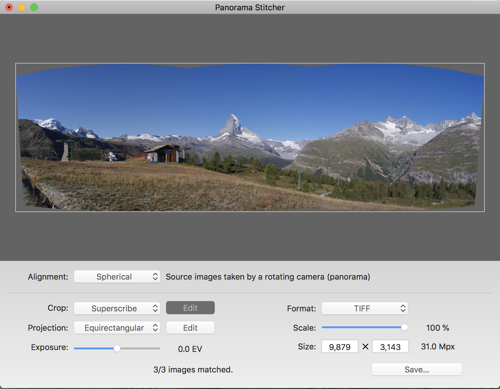This screenshot has height=389, width=500.
Task: Click the 'Source images taken by a rotating camera' description
Action: tap(268, 277)
